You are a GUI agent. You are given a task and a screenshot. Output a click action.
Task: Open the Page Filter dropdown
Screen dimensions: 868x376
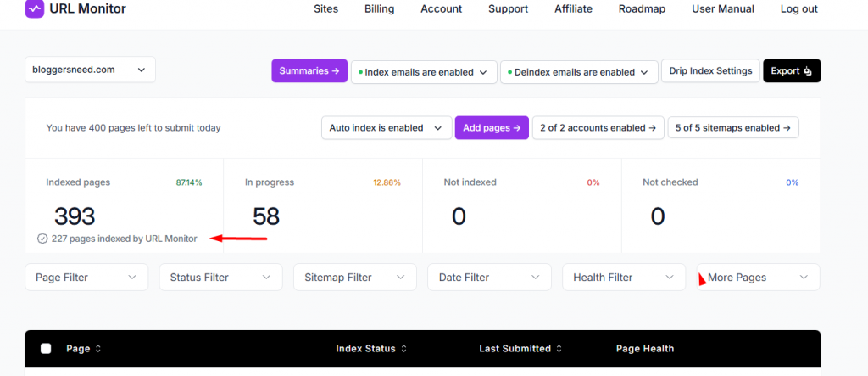(x=86, y=278)
